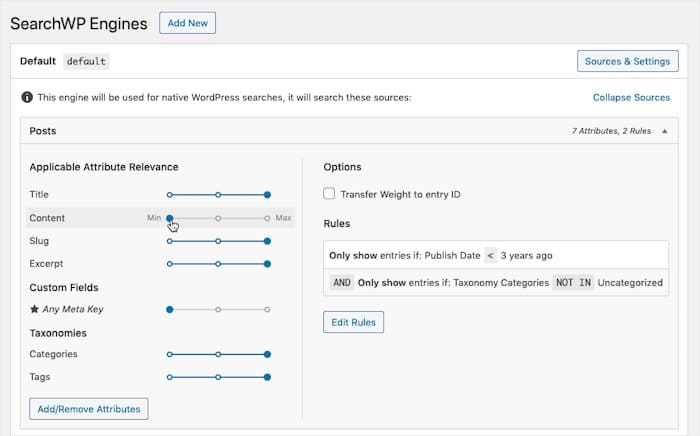Open Edit Rules for Posts
700x436 pixels.
(x=353, y=322)
